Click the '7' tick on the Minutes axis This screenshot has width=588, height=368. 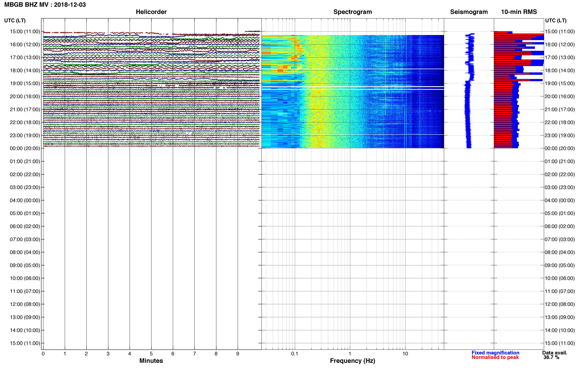[195, 354]
